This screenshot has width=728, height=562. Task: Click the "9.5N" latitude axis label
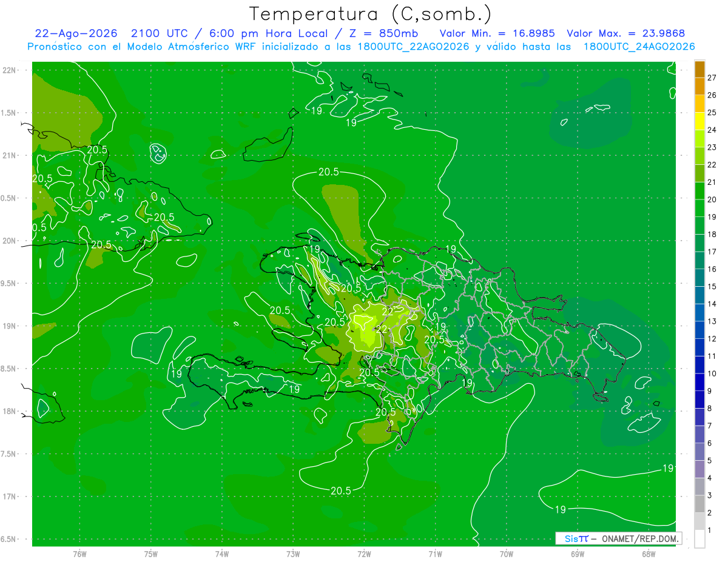click(x=9, y=284)
